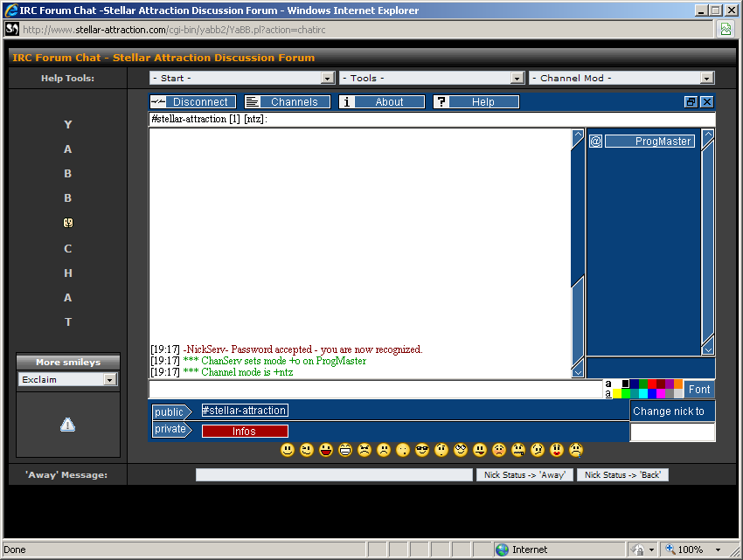Open the Exclaim smiley category dropdown
The height and width of the screenshot is (560, 743).
coord(68,379)
